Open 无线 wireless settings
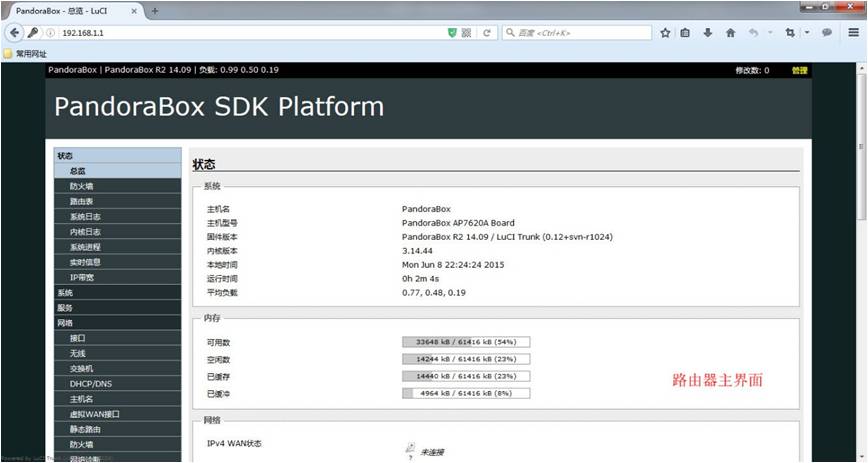The width and height of the screenshot is (868, 463). (117, 353)
